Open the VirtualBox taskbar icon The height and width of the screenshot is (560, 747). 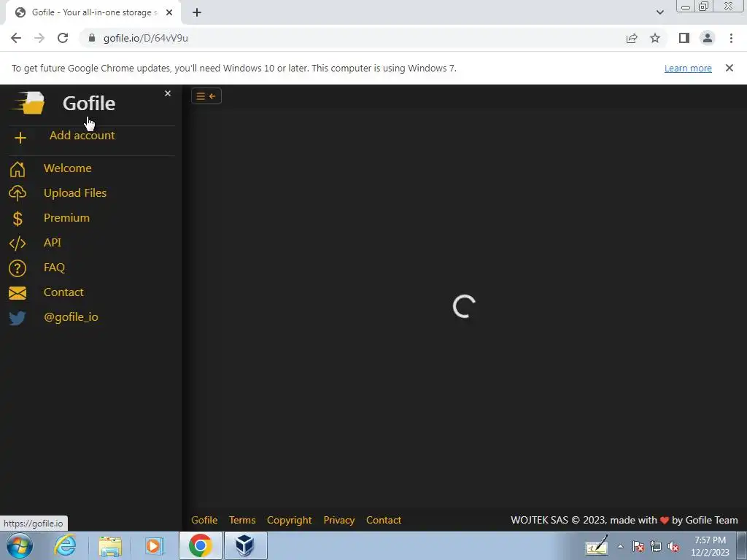tap(245, 545)
